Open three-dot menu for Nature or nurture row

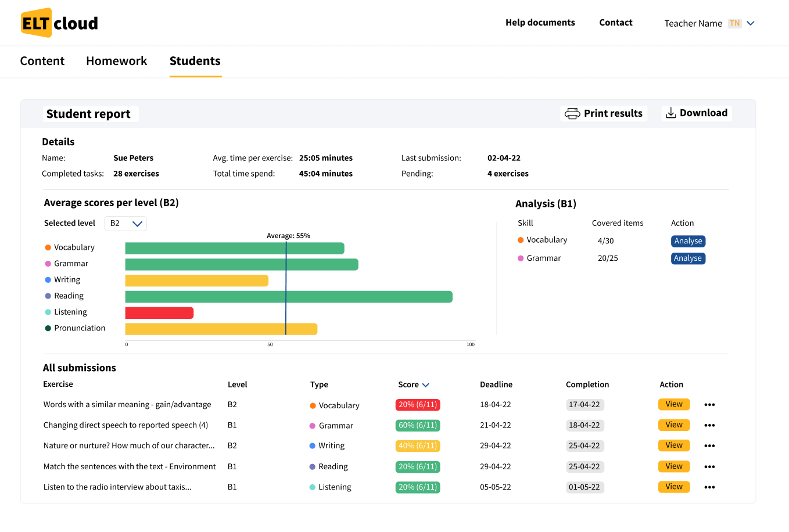coord(709,446)
